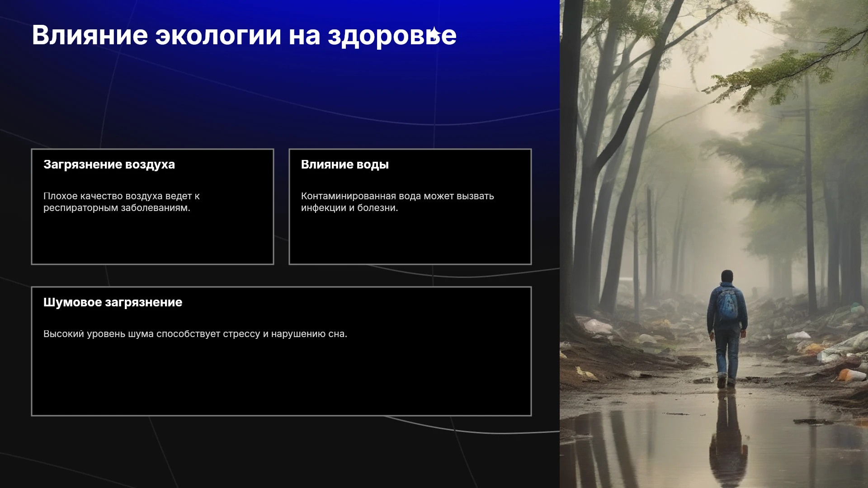Click the dark background below the noise card
The width and height of the screenshot is (868, 488).
pyautogui.click(x=271, y=452)
